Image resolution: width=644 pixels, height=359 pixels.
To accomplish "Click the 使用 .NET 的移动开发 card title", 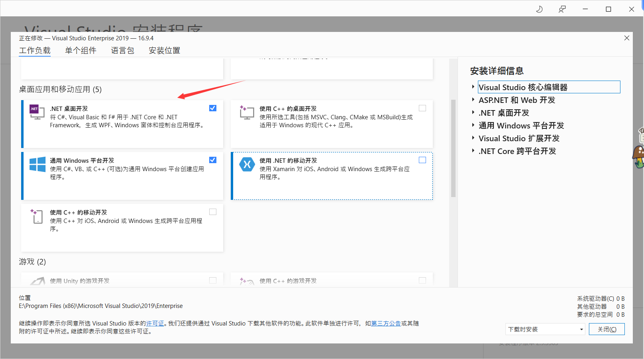I will 288,160.
